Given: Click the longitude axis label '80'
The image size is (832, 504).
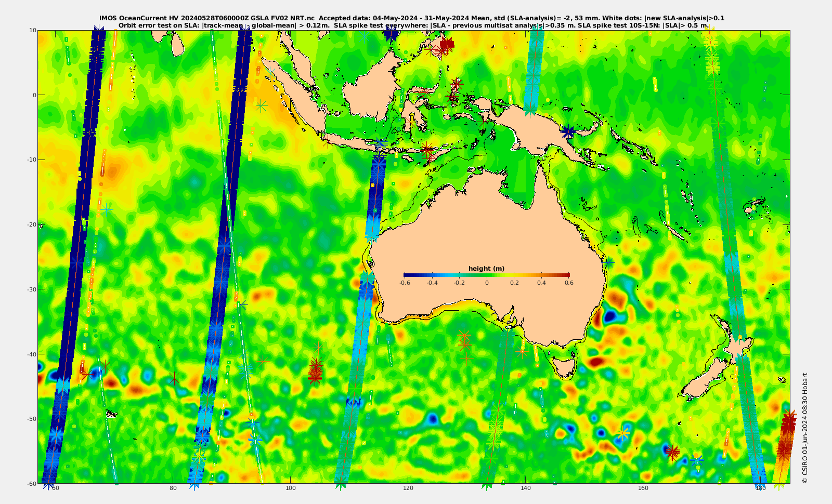Looking at the screenshot, I should click(x=173, y=488).
